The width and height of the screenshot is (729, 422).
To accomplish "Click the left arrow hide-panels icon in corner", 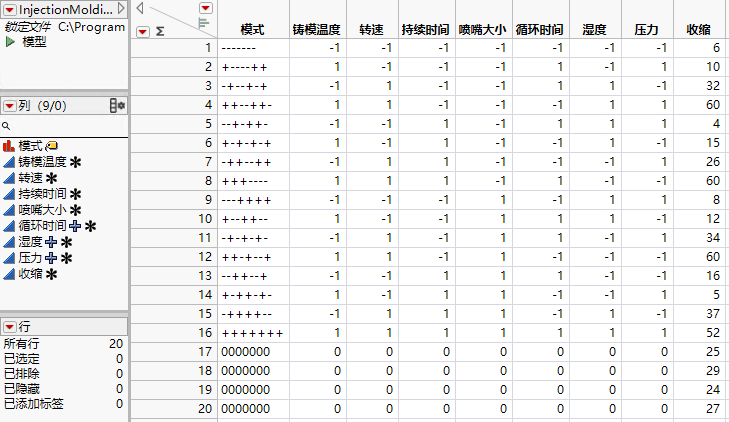I will coord(139,8).
